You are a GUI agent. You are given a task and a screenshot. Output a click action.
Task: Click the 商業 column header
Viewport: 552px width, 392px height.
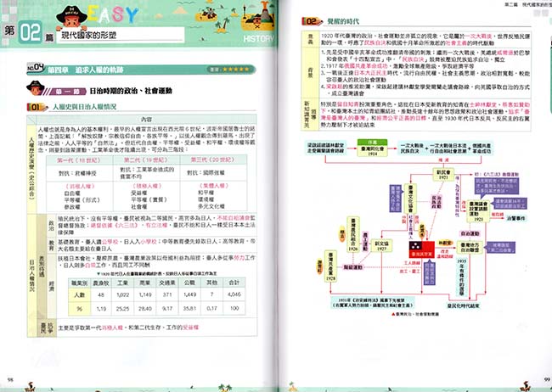tap(144, 283)
